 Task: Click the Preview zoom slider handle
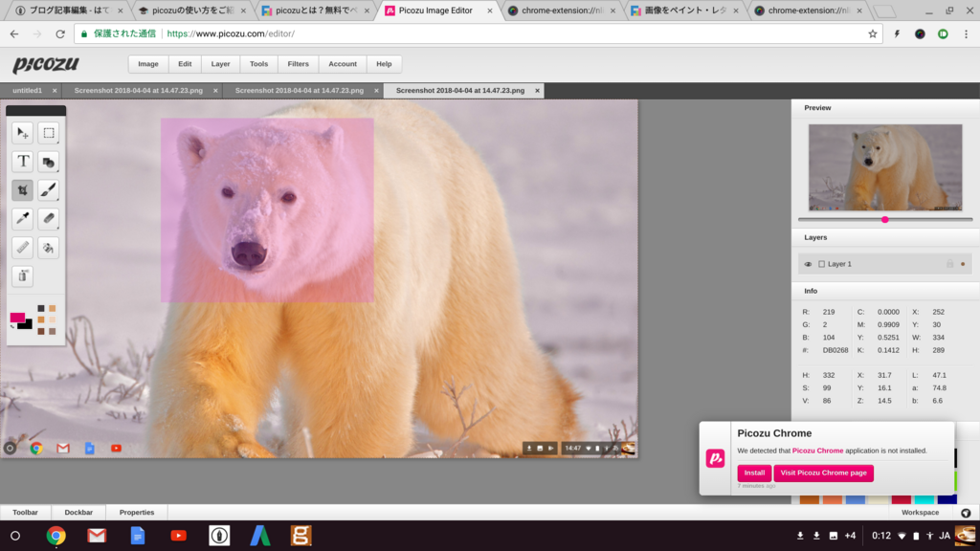pyautogui.click(x=884, y=219)
